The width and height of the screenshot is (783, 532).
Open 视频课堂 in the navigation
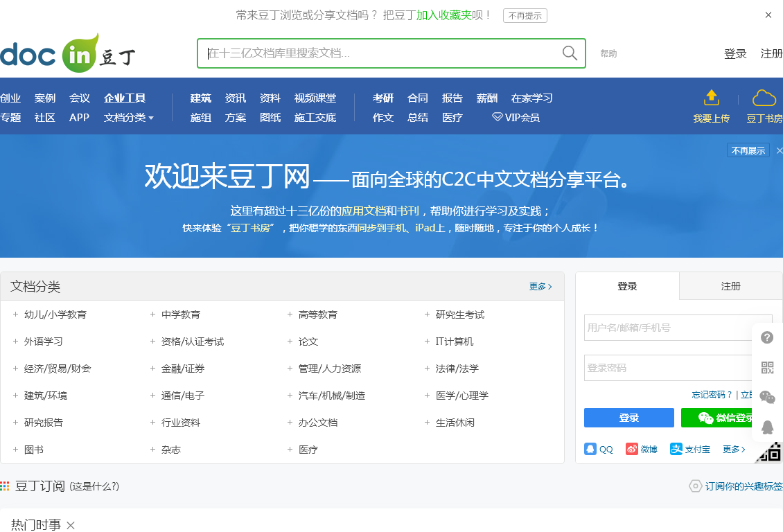coord(315,98)
